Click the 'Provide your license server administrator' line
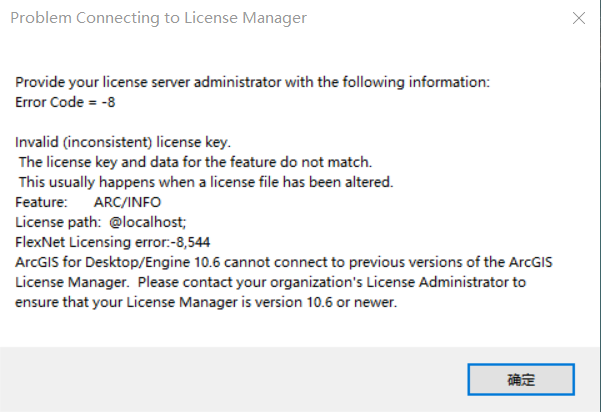The height and width of the screenshot is (412, 601). [252, 82]
